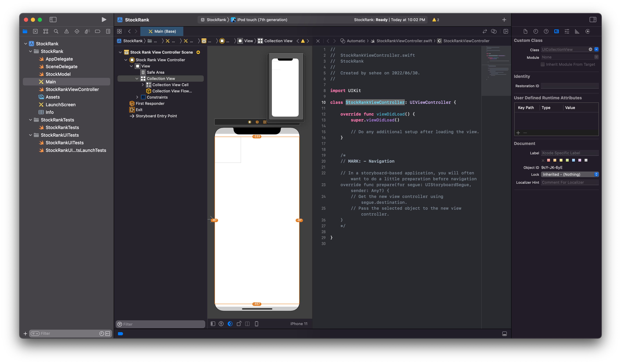Viewport: 621px width, 364px height.
Task: Open the Quick Help inspector
Action: tap(546, 31)
